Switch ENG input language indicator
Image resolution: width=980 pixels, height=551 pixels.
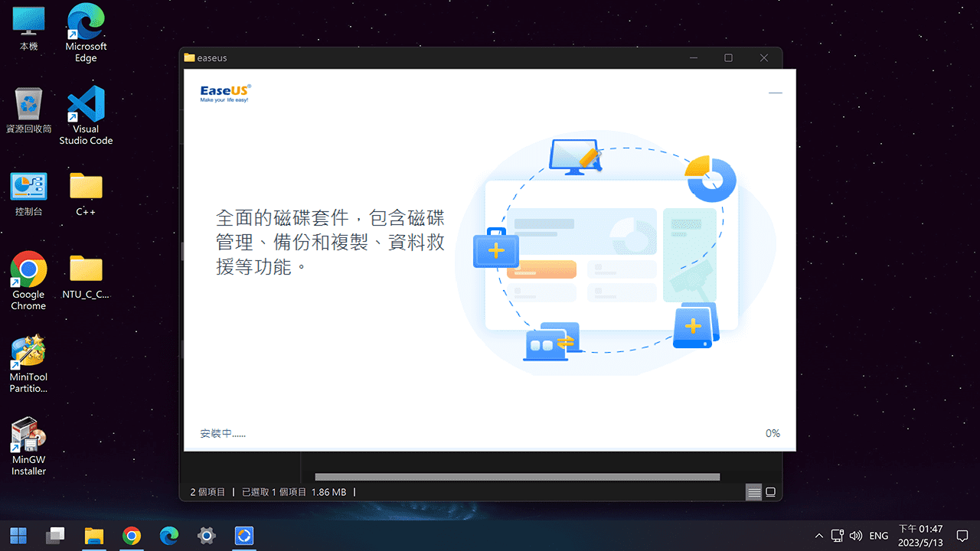pos(879,536)
